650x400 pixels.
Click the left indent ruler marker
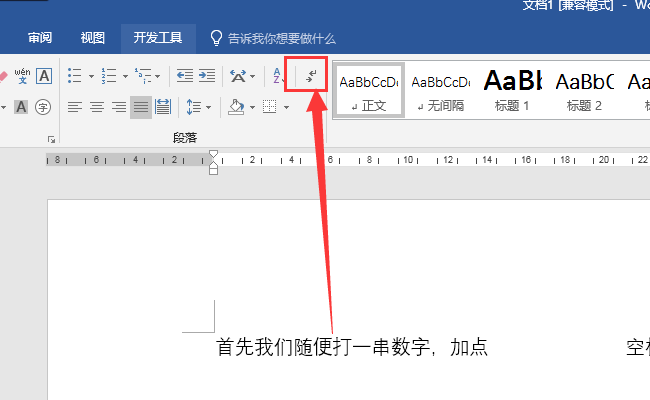point(213,169)
